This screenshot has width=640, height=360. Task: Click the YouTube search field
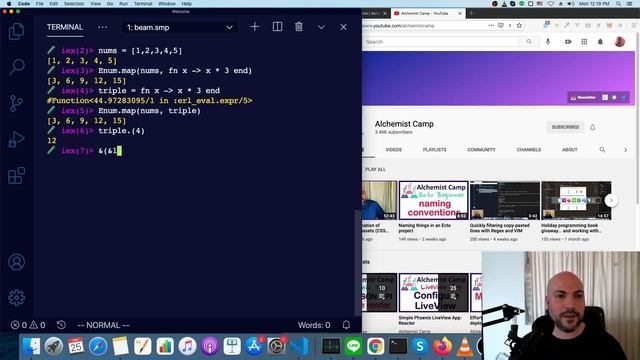click(x=440, y=42)
